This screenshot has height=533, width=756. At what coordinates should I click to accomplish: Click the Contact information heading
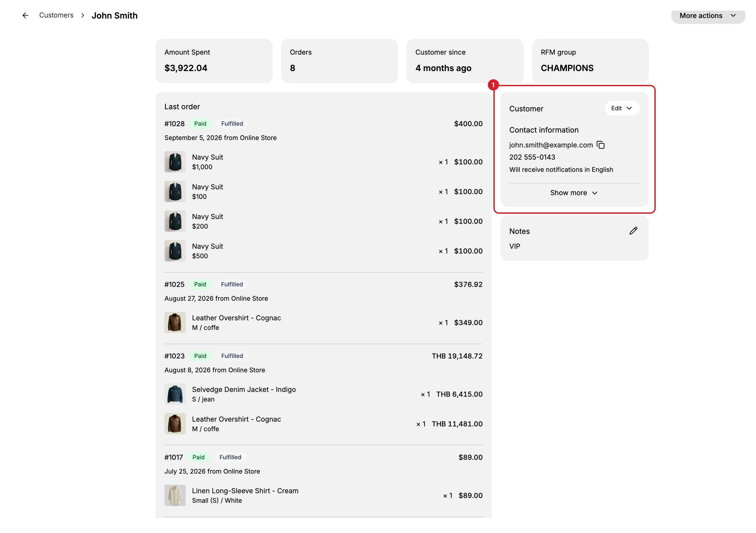point(544,130)
